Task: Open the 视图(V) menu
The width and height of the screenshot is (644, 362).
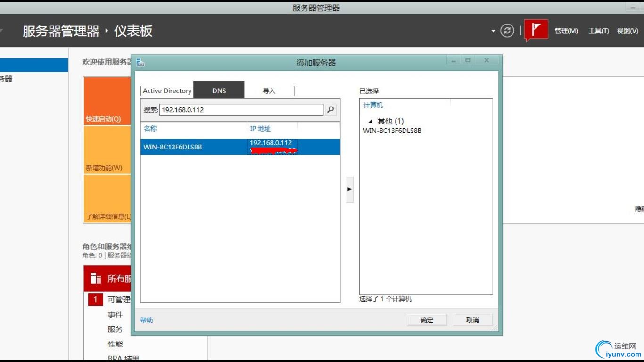Action: tap(627, 31)
